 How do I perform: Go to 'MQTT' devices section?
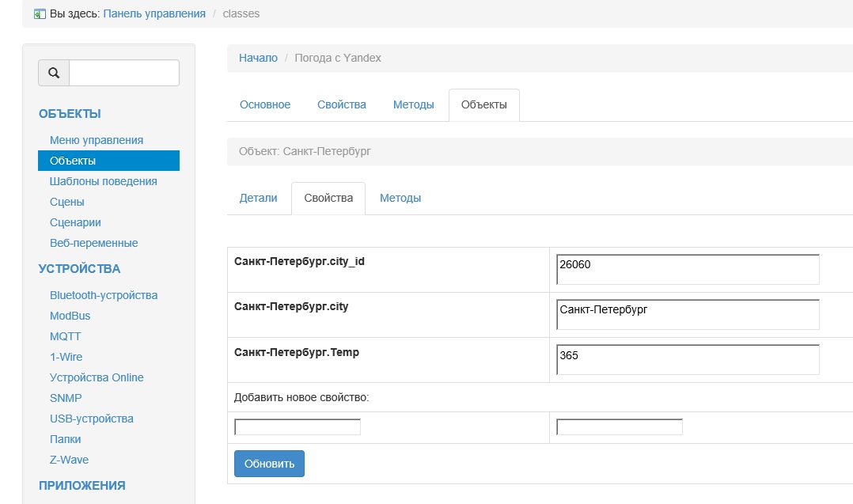pyautogui.click(x=66, y=336)
